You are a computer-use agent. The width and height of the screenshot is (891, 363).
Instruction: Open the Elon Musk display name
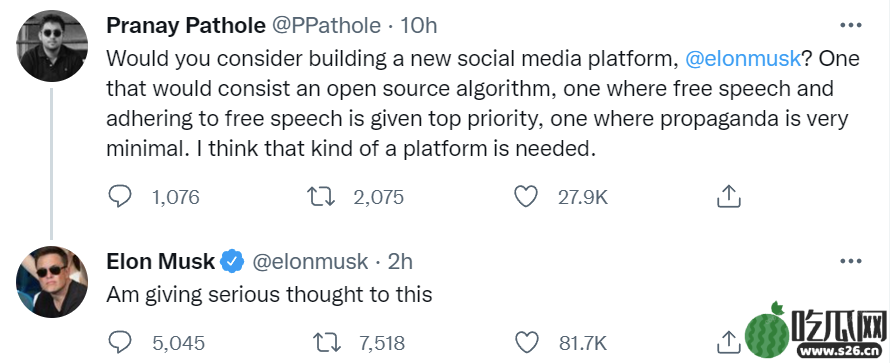pyautogui.click(x=161, y=261)
